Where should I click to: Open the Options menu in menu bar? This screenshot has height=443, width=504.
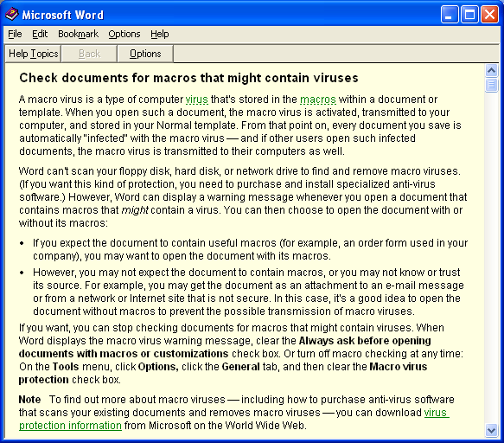coord(124,34)
